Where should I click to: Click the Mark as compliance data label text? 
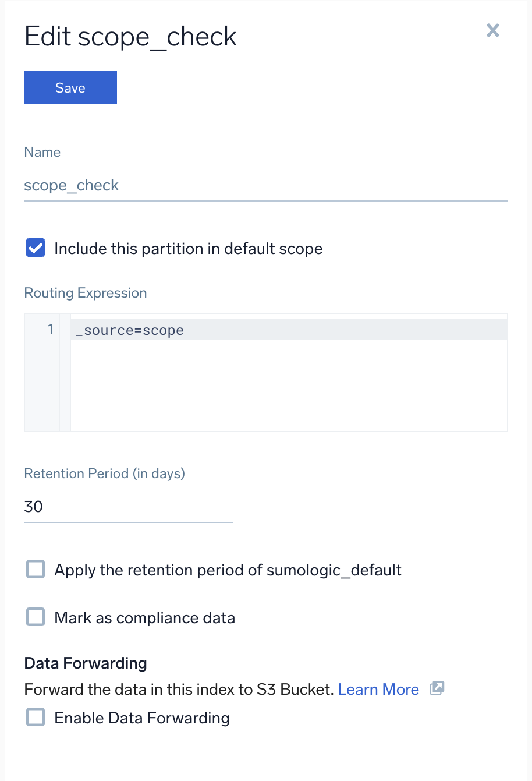(x=144, y=618)
